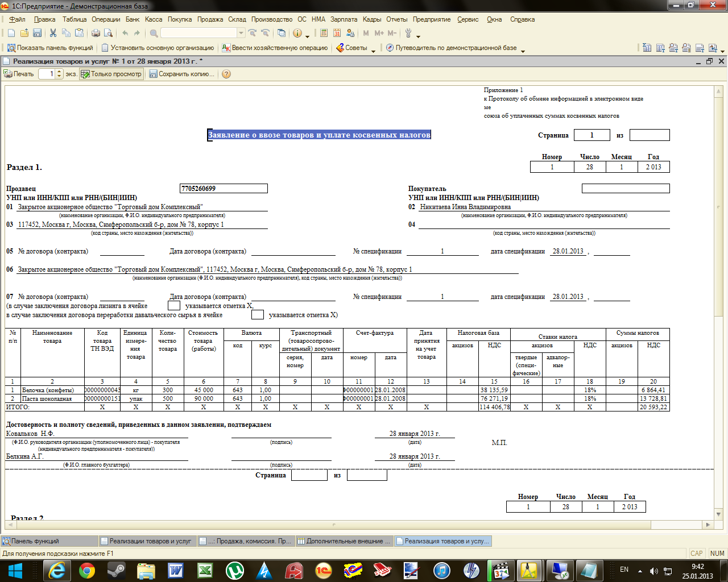Click the sigma sum table icon
728x582 pixels.
pyautogui.click(x=647, y=48)
